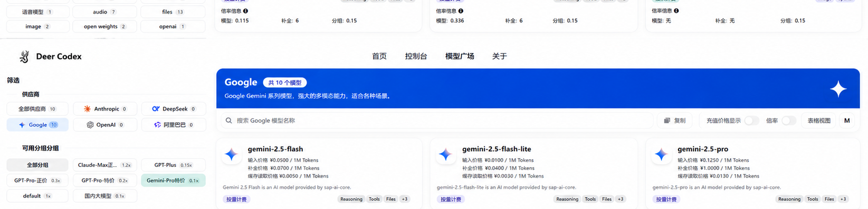Click the M button in the toolbar

tap(847, 121)
